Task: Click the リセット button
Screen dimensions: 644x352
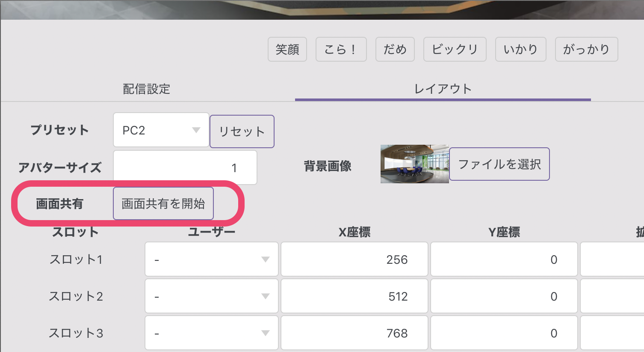Action: pos(242,131)
